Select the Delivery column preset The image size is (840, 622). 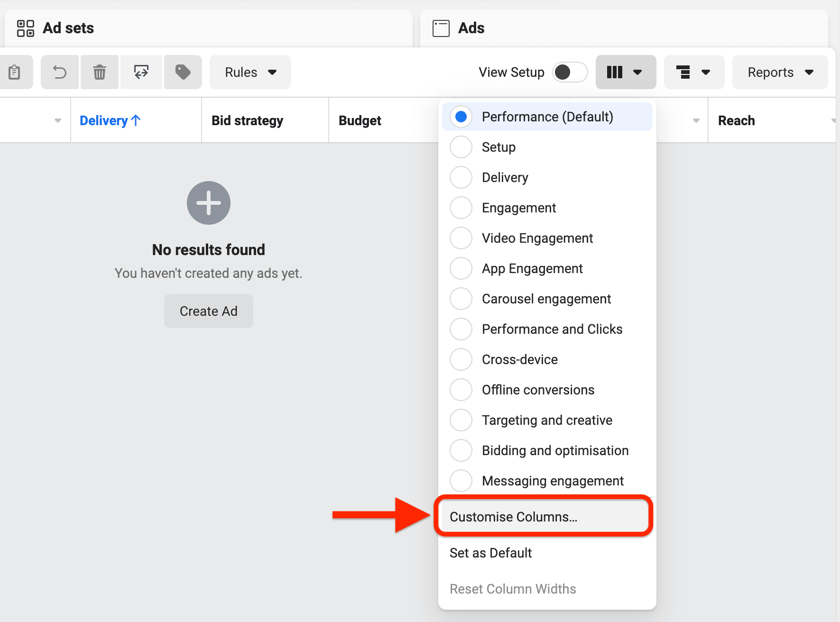[x=547, y=177]
